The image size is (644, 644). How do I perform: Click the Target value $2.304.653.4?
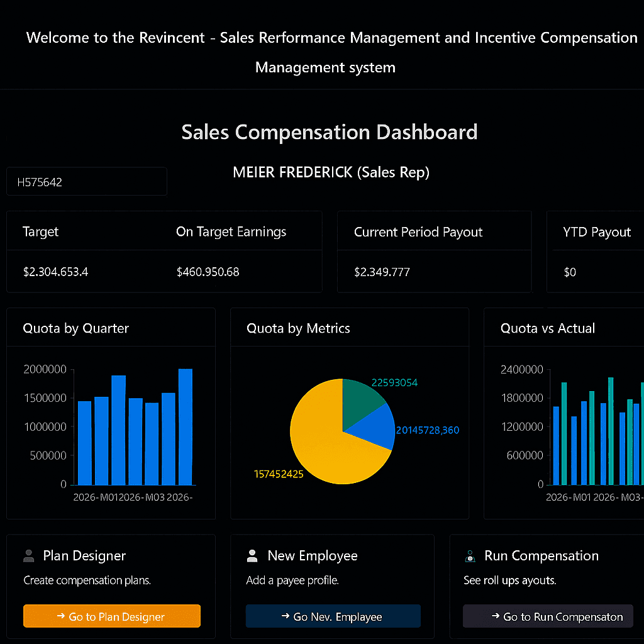coord(55,272)
